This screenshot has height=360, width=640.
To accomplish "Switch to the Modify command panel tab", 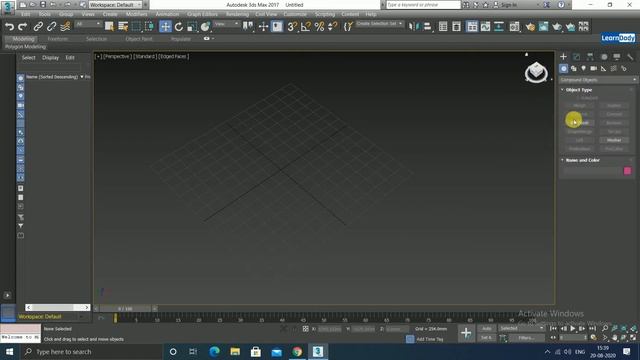I will (x=577, y=57).
